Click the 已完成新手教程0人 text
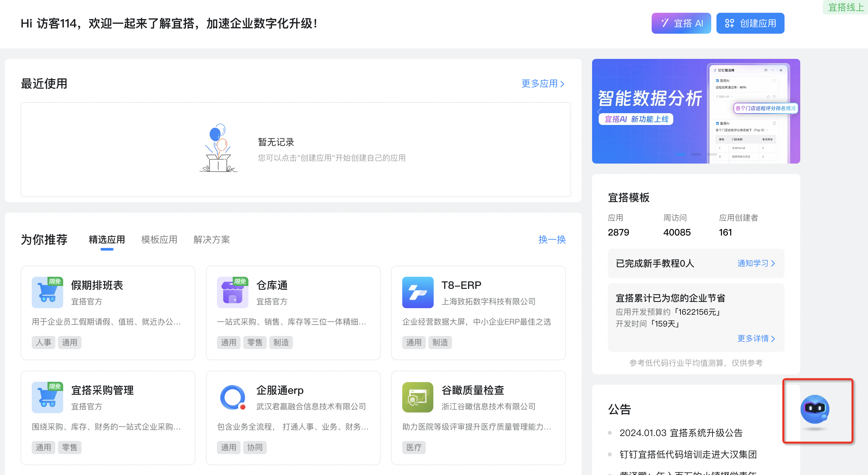Viewport: 868px width, 475px height. [655, 263]
